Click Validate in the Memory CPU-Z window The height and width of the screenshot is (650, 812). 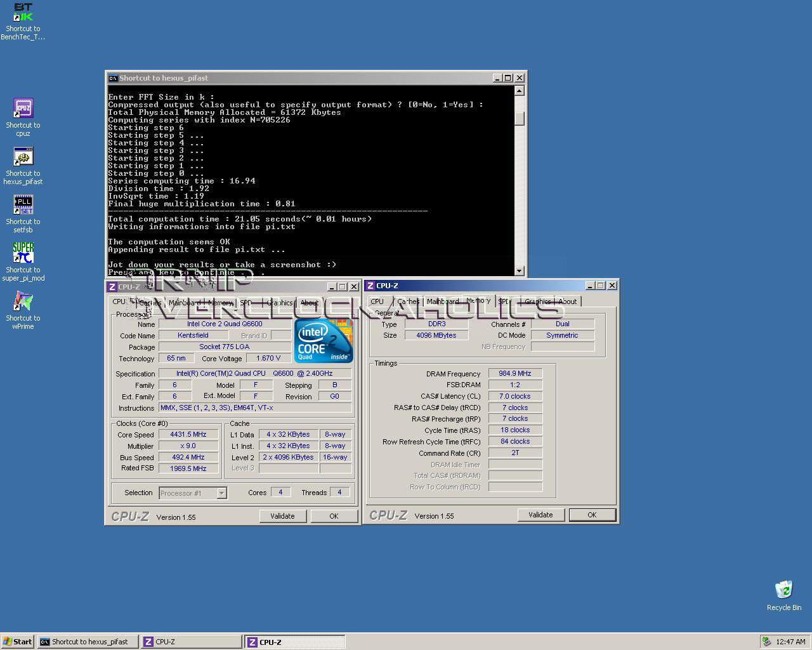pyautogui.click(x=540, y=515)
